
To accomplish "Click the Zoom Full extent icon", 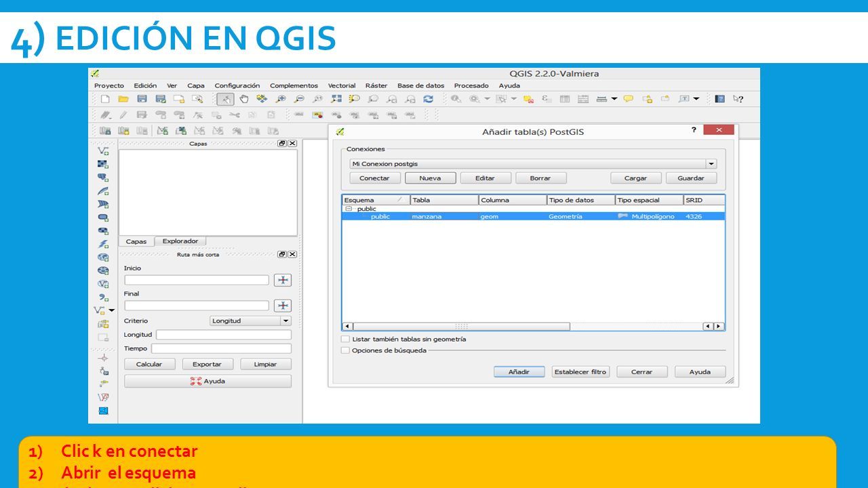I will 336,99.
